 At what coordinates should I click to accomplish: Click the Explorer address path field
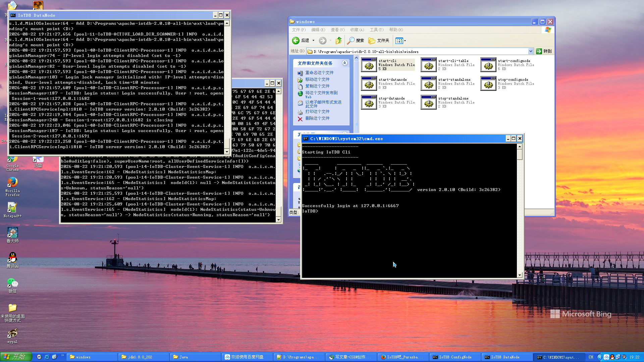[417, 51]
